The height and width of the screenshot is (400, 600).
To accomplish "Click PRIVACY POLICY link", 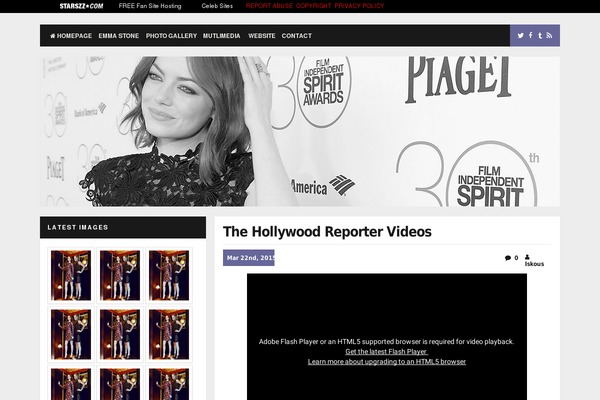I will (x=359, y=6).
